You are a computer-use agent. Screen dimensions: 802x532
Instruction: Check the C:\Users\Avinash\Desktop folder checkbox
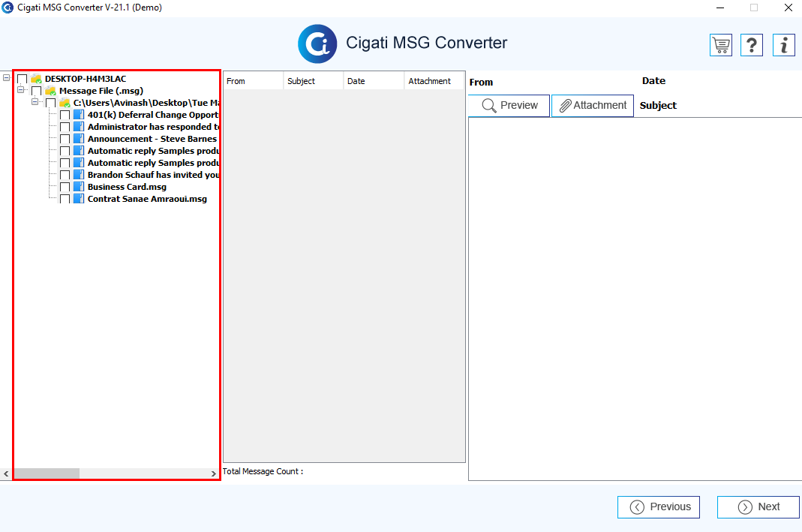point(50,103)
